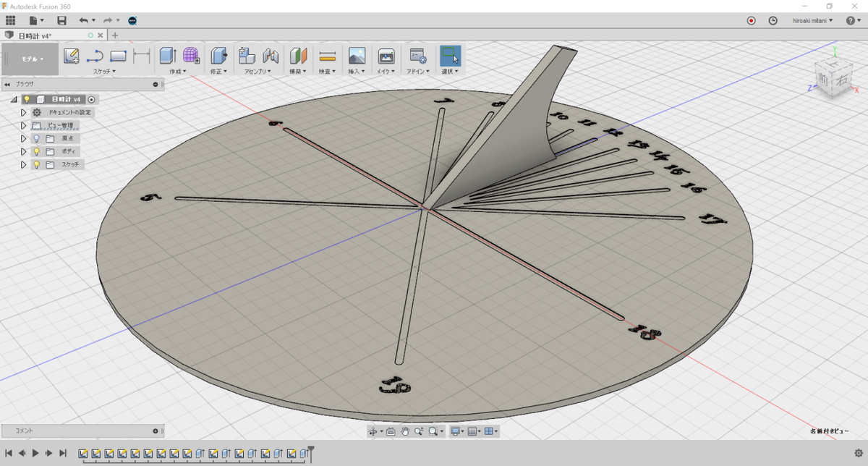Screen dimensions: 868x466
Task: Select the Joint tool
Action: pyautogui.click(x=271, y=56)
